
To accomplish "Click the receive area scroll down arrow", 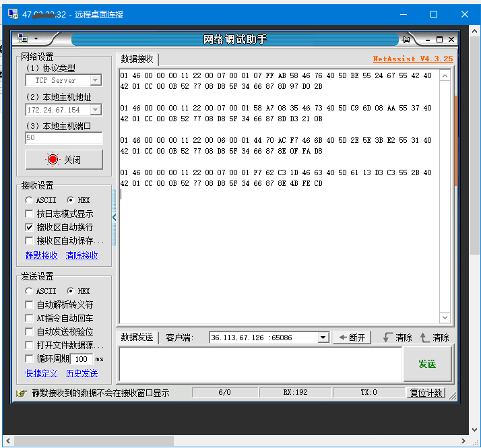I will [x=445, y=317].
